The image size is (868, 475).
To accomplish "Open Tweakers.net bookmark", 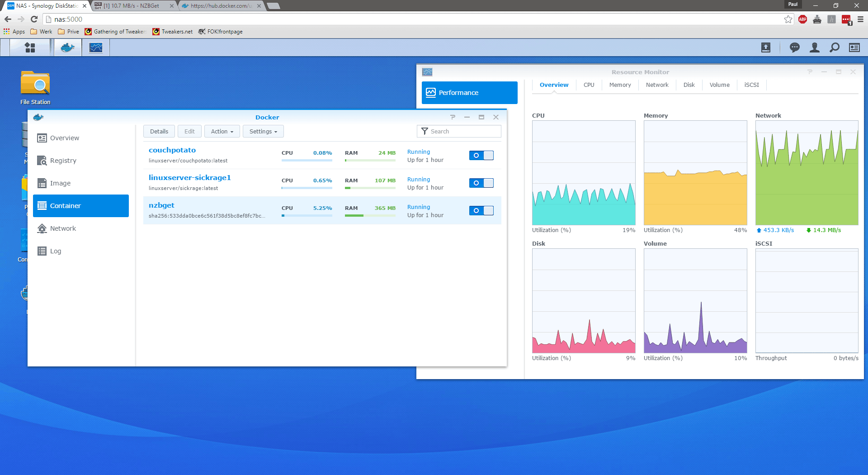I will click(x=172, y=31).
